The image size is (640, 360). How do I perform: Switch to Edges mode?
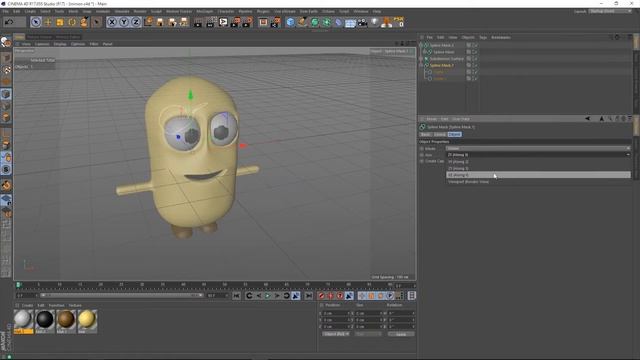click(x=6, y=106)
